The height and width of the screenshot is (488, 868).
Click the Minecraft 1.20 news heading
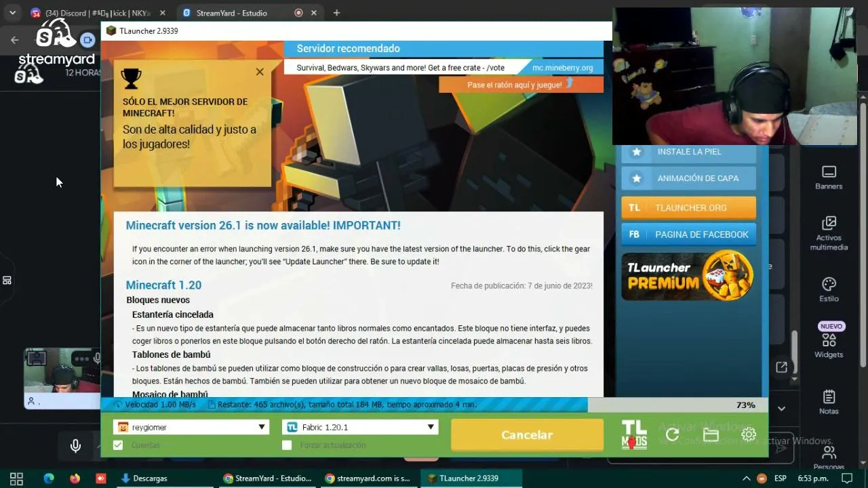tap(163, 285)
